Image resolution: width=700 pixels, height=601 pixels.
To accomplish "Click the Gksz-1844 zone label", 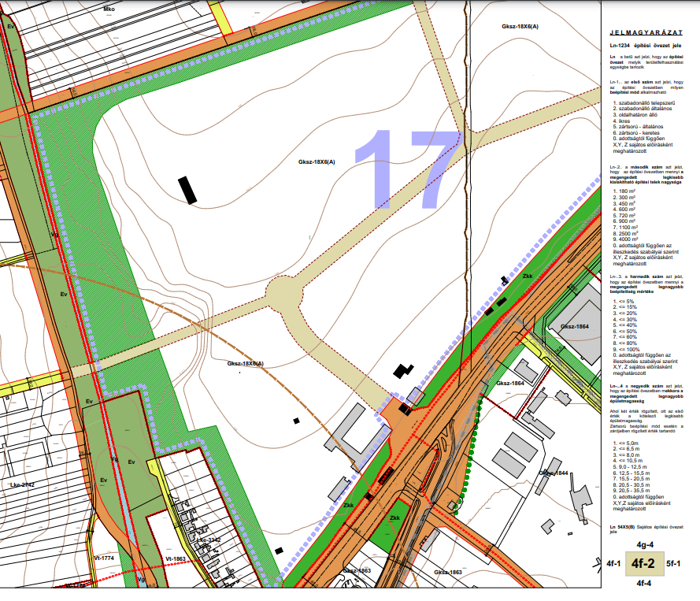I will [554, 473].
